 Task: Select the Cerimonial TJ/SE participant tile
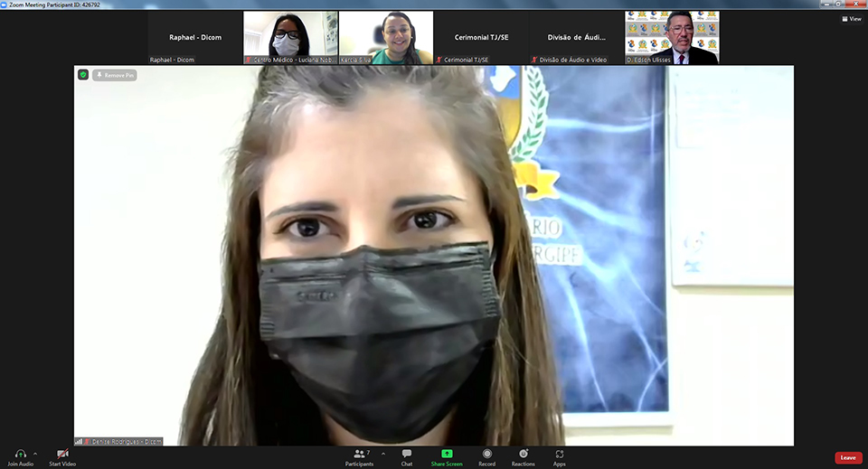tap(481, 38)
